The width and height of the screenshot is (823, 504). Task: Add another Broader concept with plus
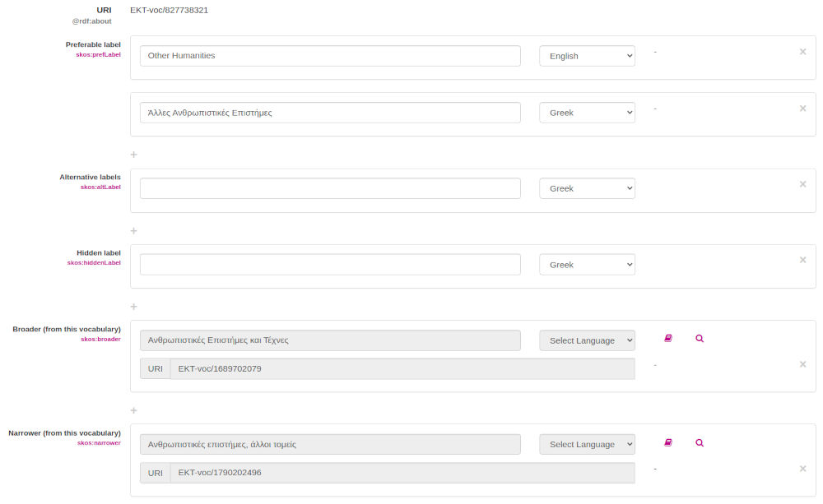pyautogui.click(x=133, y=410)
